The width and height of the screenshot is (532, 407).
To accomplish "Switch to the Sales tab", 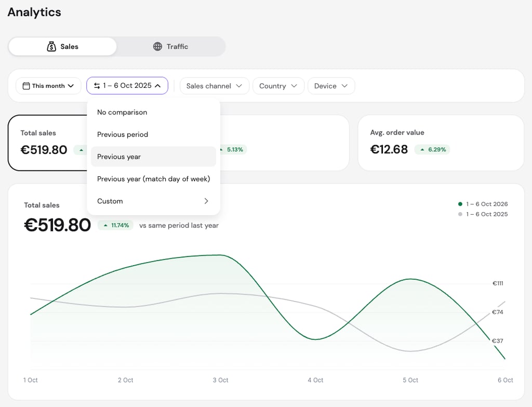I will (x=62, y=46).
